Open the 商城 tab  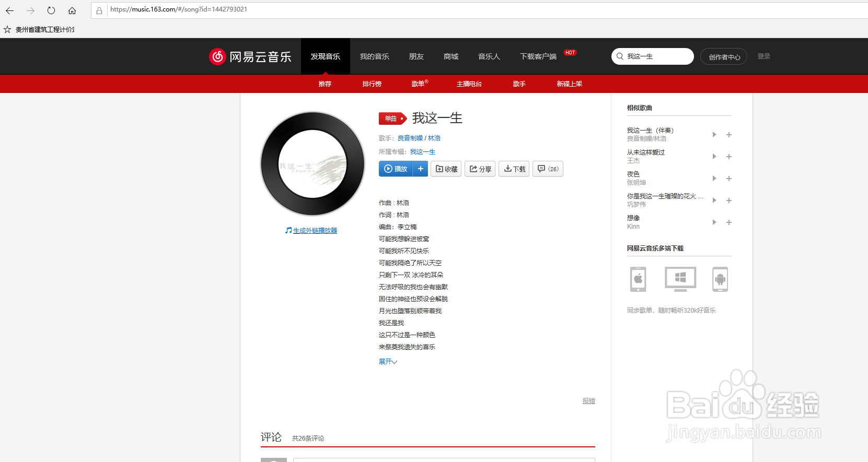tap(451, 56)
